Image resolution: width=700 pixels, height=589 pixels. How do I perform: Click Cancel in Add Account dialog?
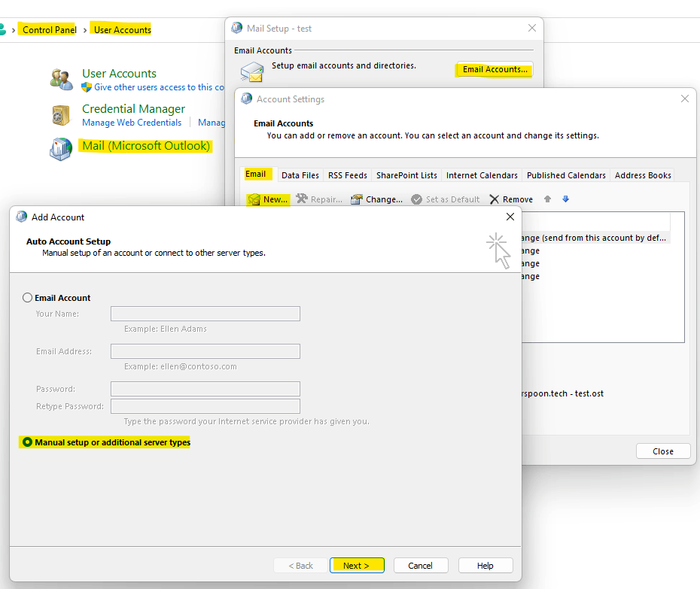421,566
